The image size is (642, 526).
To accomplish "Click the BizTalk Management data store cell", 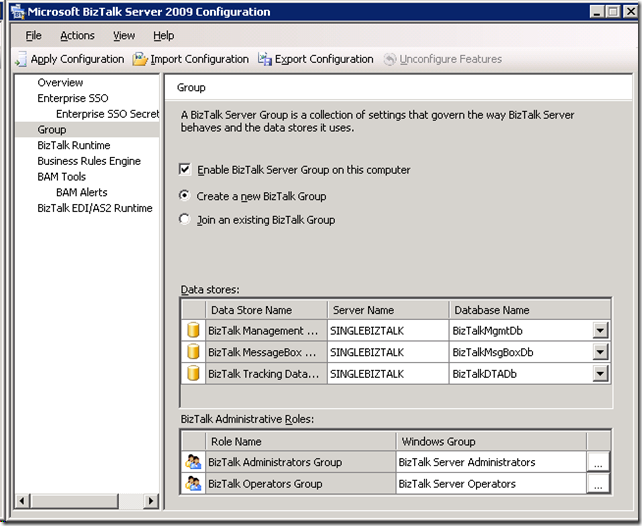I will point(266,330).
